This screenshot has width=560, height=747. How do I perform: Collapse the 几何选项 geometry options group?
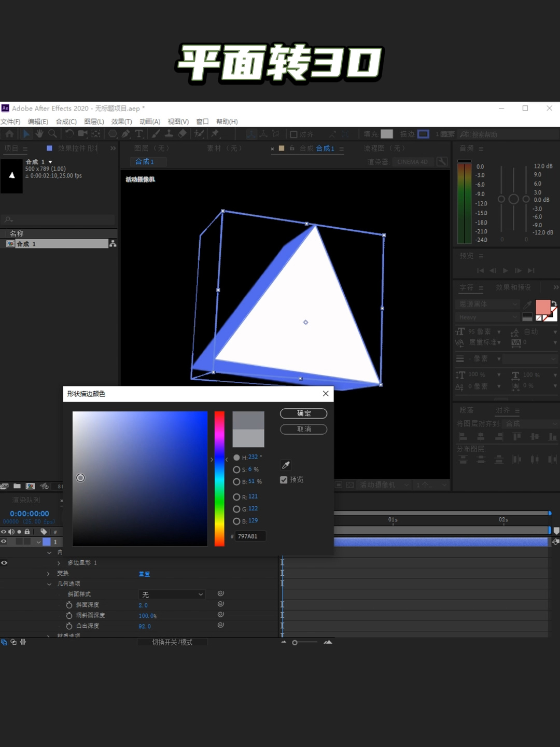[x=49, y=584]
